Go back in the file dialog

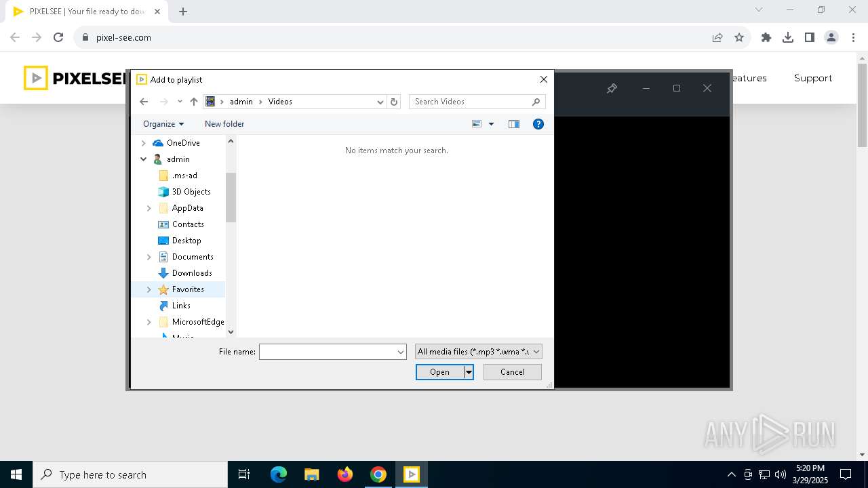144,102
